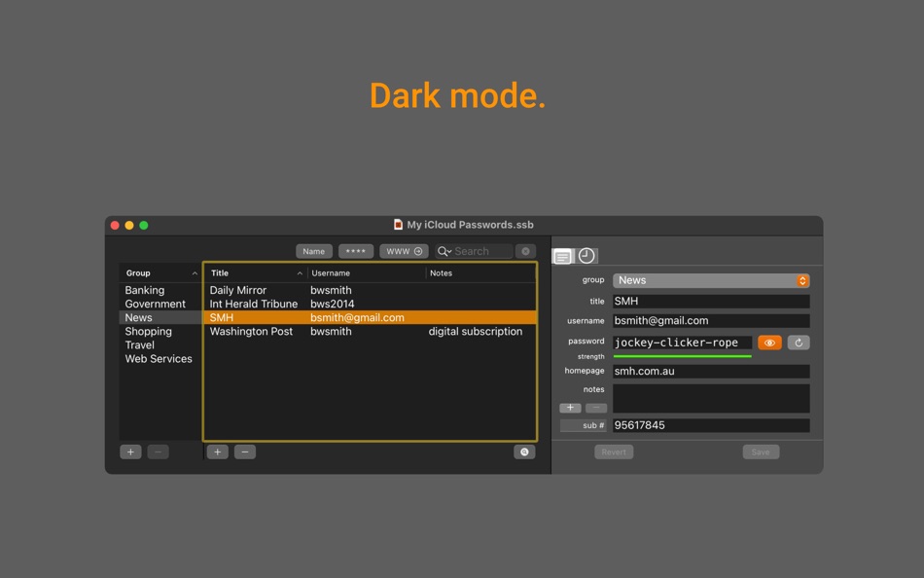The height and width of the screenshot is (578, 924).
Task: Click the empty notes text area
Action: pos(711,398)
